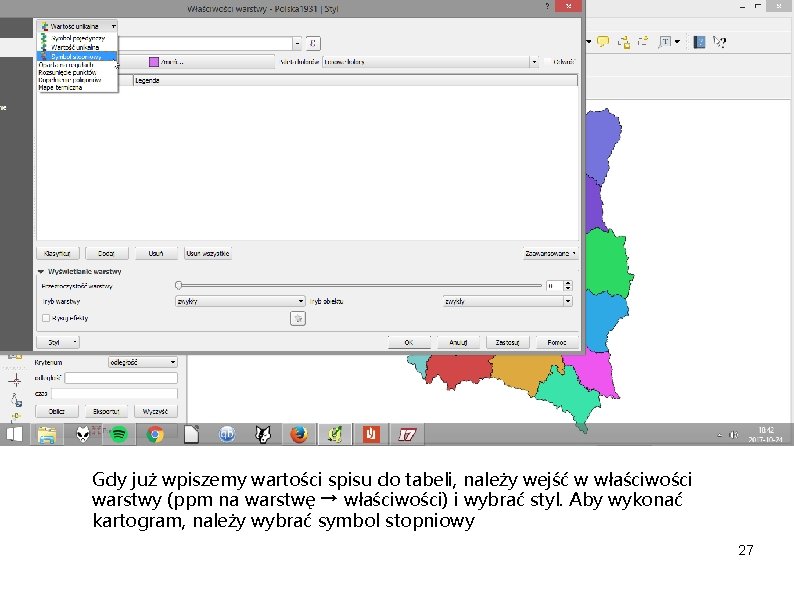This screenshot has height=595, width=794.
Task: Collapse Wyświetlanie warstwy section
Action: [x=41, y=271]
